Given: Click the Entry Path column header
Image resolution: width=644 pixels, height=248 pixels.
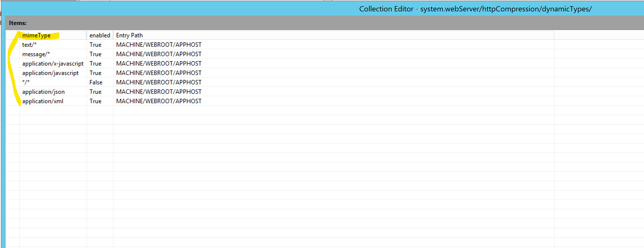Looking at the screenshot, I should coord(129,35).
